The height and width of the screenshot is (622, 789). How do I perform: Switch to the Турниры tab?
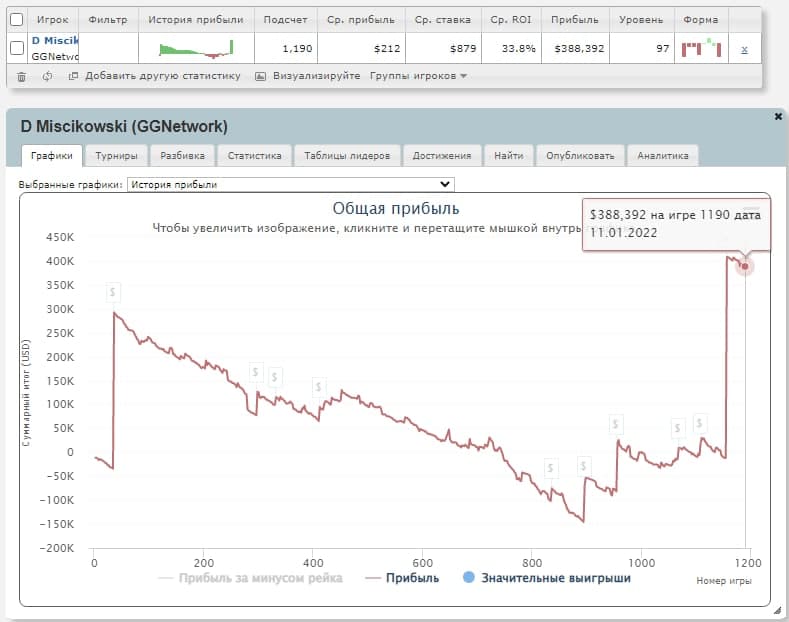tap(118, 156)
